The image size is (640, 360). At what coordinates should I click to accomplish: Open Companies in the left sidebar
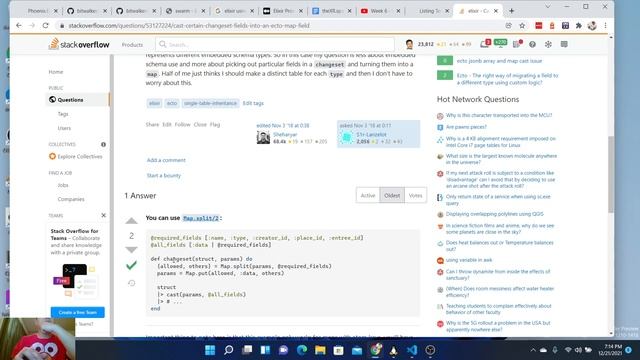point(71,199)
